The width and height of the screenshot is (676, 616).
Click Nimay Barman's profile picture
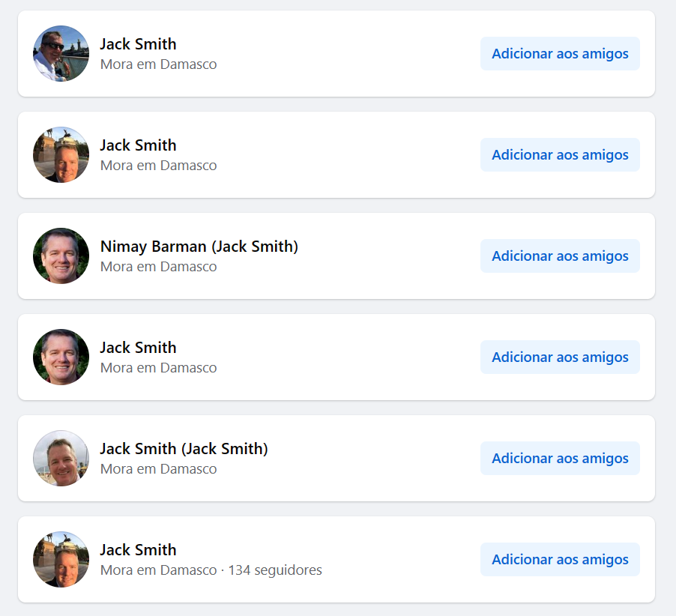61,256
